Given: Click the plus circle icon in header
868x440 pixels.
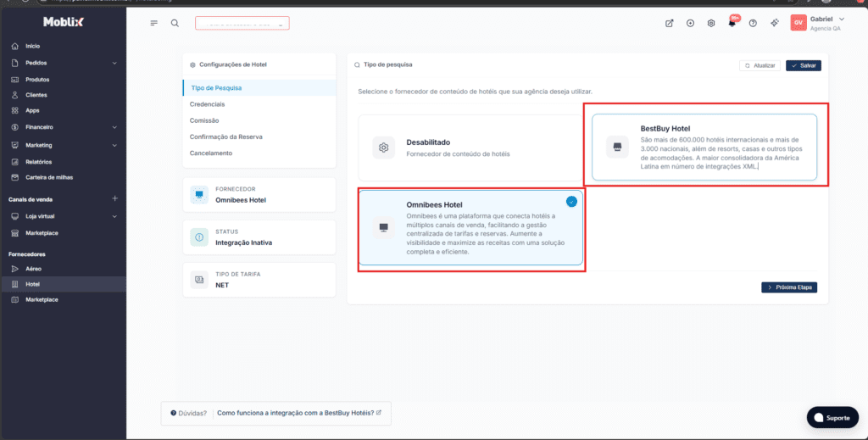Looking at the screenshot, I should tap(690, 23).
